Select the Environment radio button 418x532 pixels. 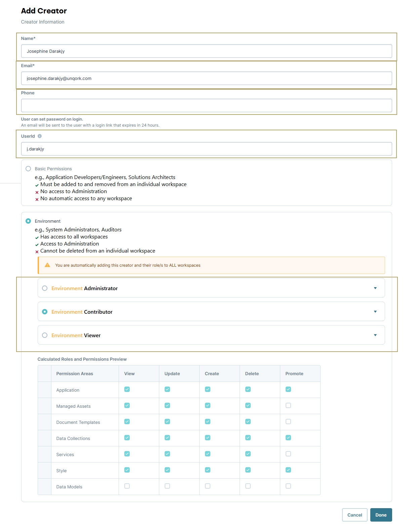[x=28, y=221]
